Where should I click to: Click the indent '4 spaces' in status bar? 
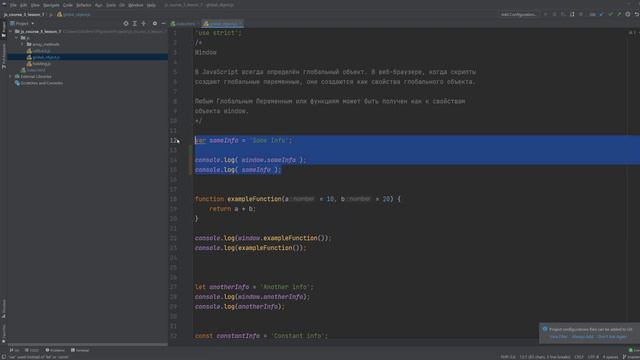coord(610,357)
